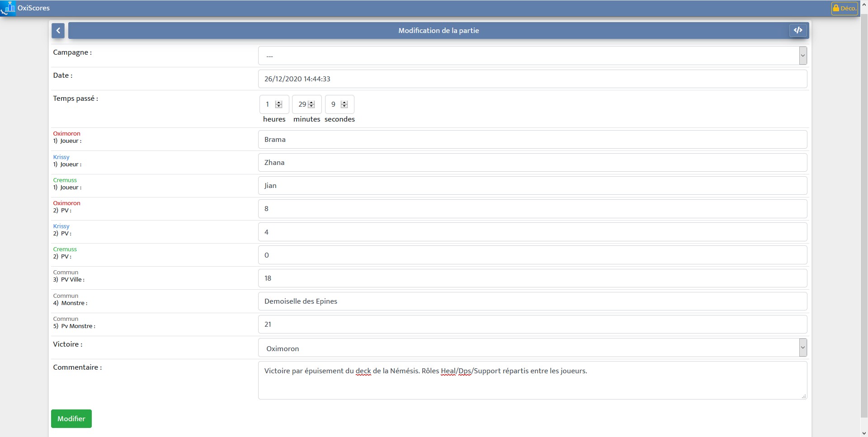Screen dimensions: 868x437
Task: Click the OxiScores logo icon
Action: click(8, 8)
